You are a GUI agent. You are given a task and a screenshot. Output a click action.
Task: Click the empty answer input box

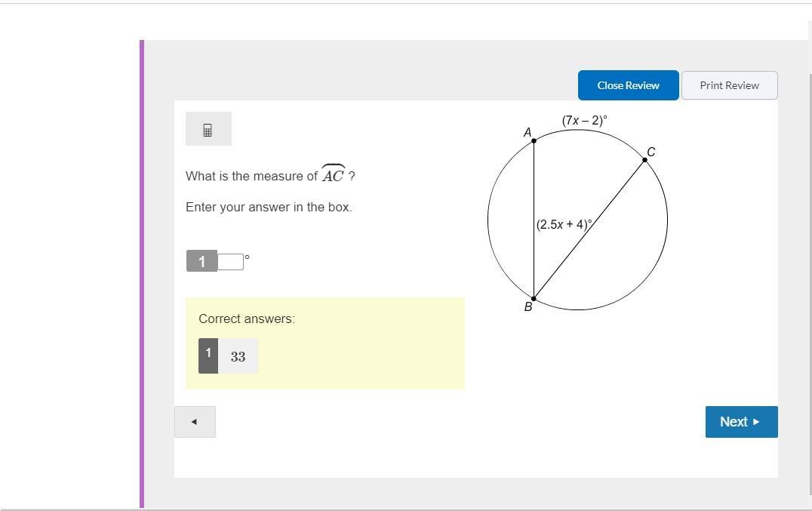click(x=231, y=262)
